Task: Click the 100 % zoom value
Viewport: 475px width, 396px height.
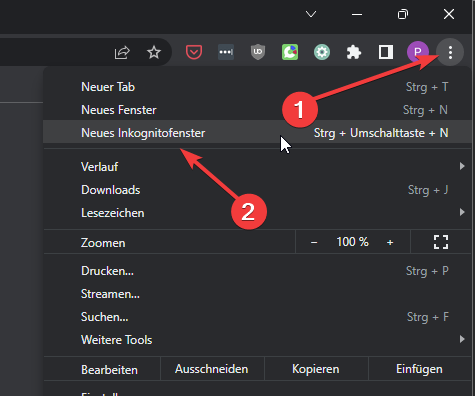Action: click(352, 242)
